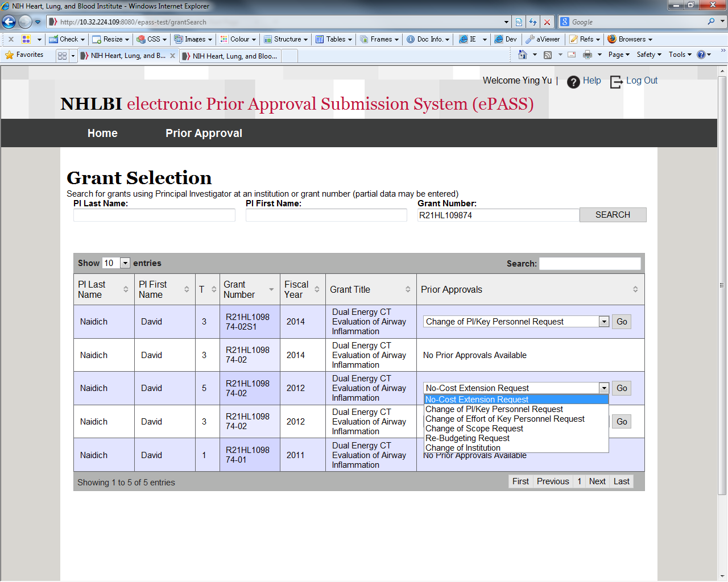Click the PI Last Name input field
728x582 pixels.
pos(154,215)
